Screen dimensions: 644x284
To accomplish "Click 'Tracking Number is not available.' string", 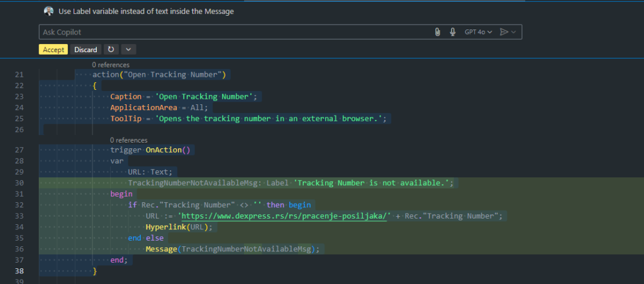I will (x=371, y=183).
